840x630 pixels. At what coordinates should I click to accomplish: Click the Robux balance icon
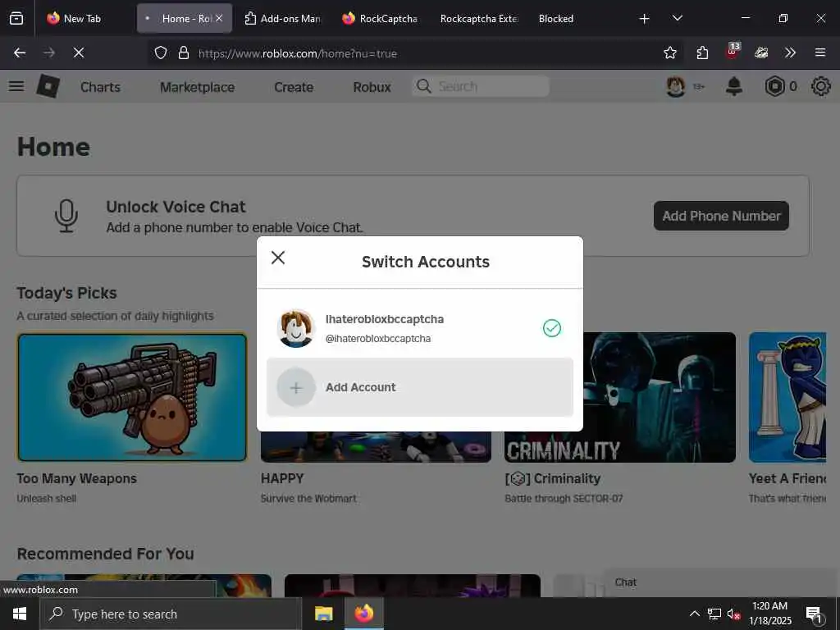(774, 86)
